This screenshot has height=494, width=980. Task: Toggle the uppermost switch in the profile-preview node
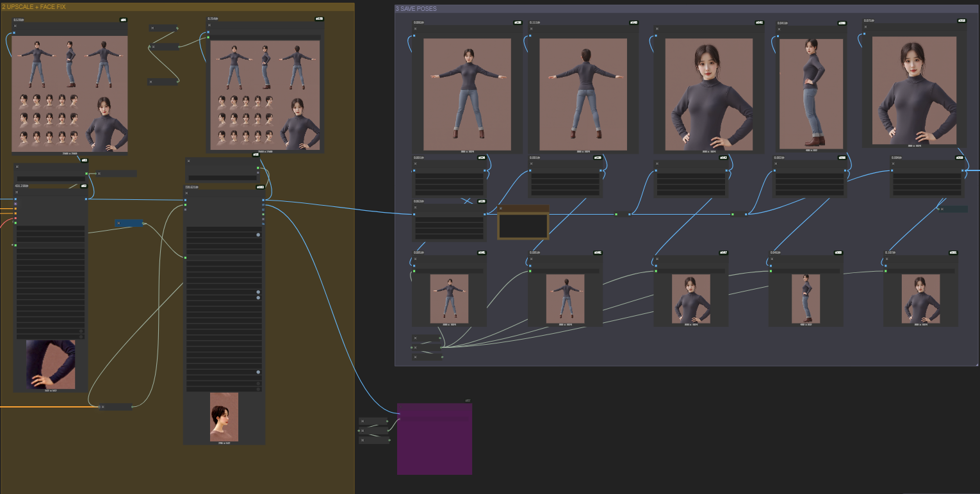258,235
